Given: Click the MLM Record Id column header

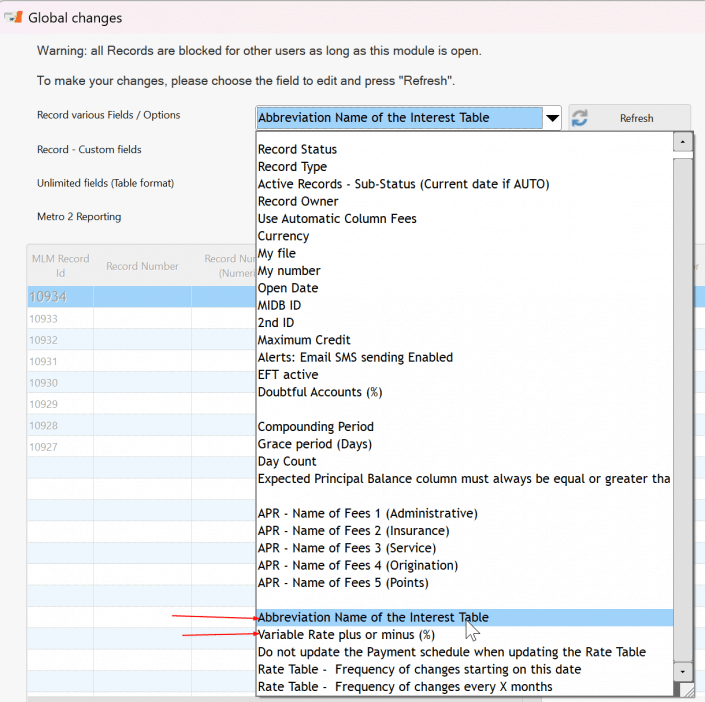Looking at the screenshot, I should (60, 266).
